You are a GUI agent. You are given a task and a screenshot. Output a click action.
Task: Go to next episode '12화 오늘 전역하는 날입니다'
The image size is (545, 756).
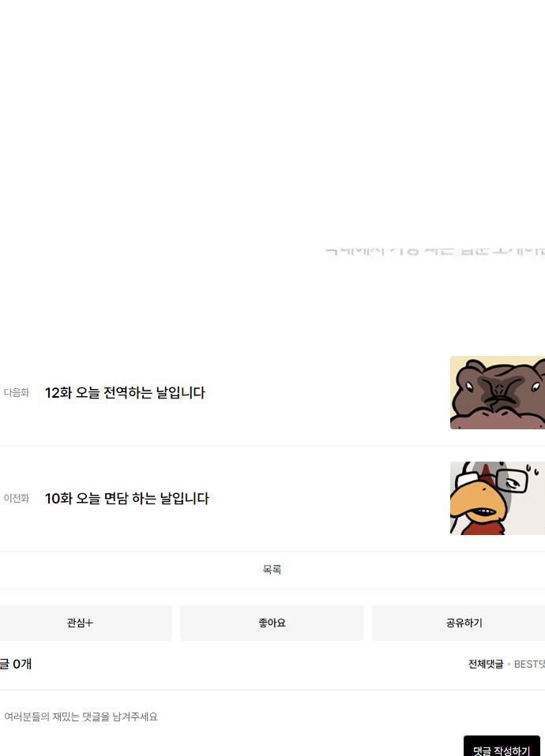[125, 392]
